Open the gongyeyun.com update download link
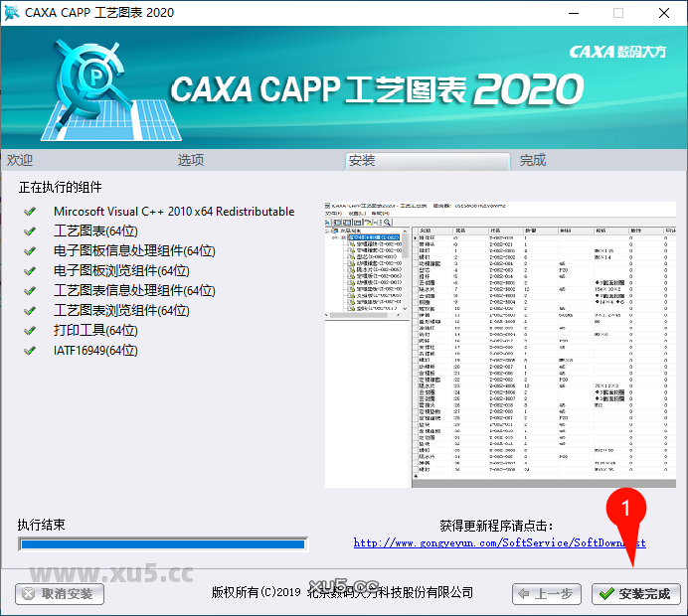 (499, 542)
